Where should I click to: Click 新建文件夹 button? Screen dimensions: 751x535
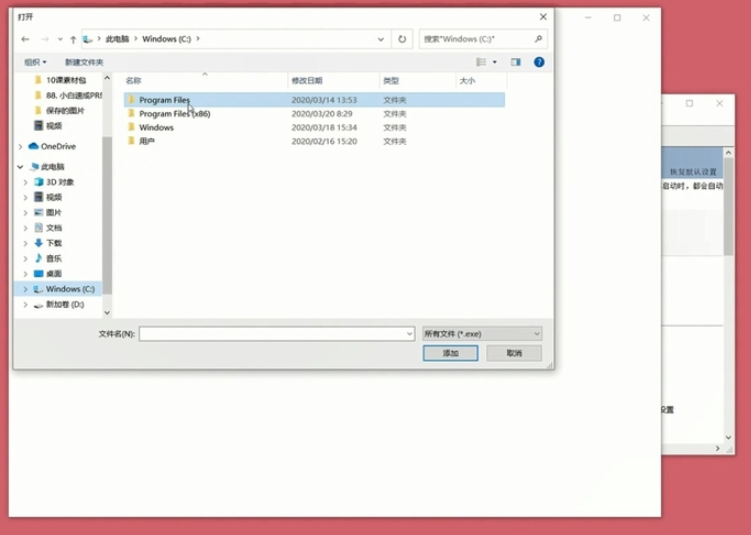(84, 62)
